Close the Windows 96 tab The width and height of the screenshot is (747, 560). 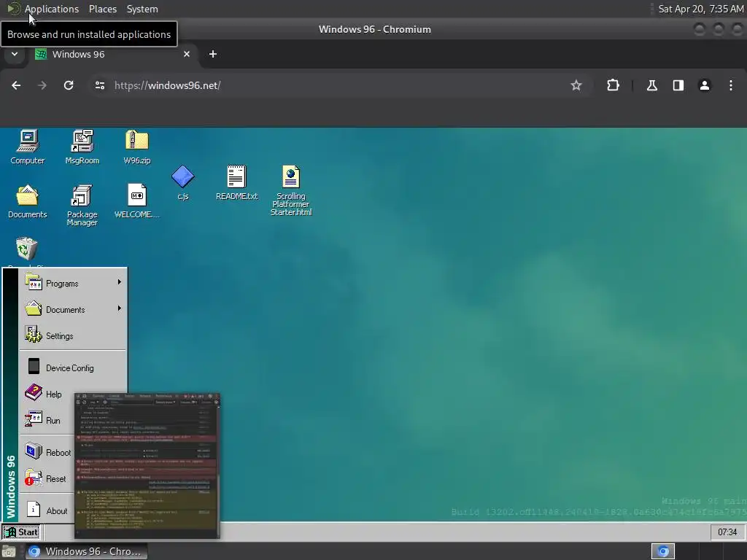tap(187, 54)
